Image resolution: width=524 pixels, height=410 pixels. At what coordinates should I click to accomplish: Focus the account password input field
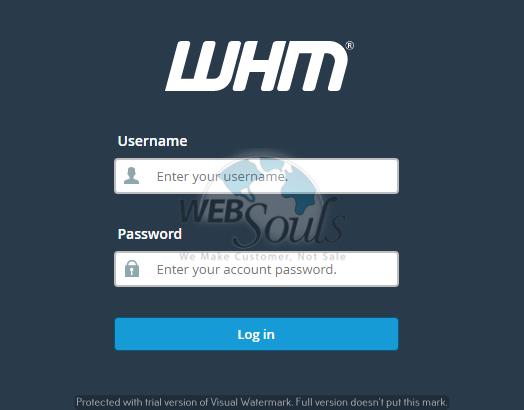click(256, 269)
